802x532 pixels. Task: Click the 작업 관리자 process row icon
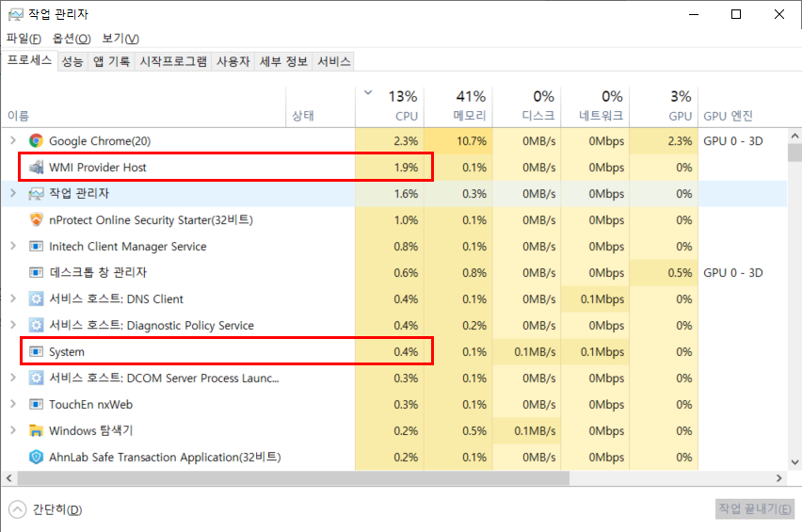36,193
